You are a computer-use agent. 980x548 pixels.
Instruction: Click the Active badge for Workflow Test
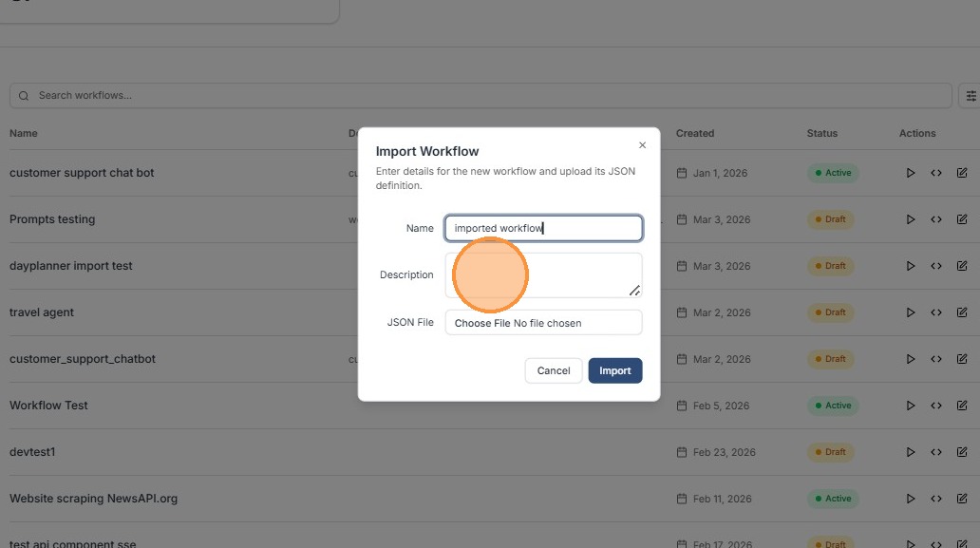[833, 406]
